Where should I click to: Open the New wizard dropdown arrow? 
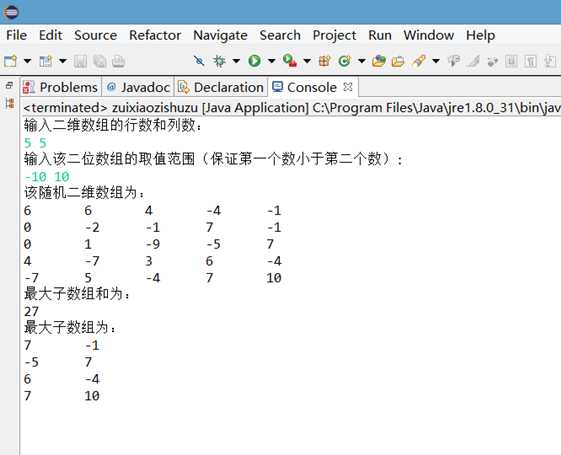(27, 61)
